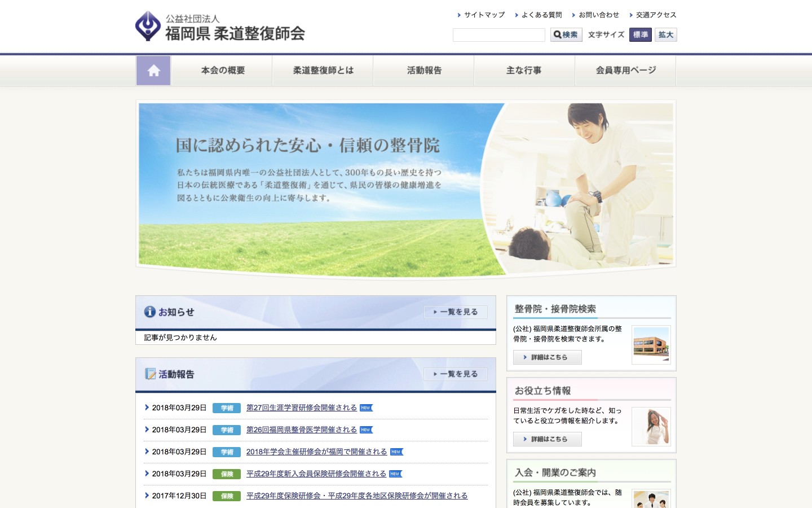Viewport: 812px width, 508px height.
Task: Click NEW badge beside 2018年学会主催研修会
Action: pos(397,452)
